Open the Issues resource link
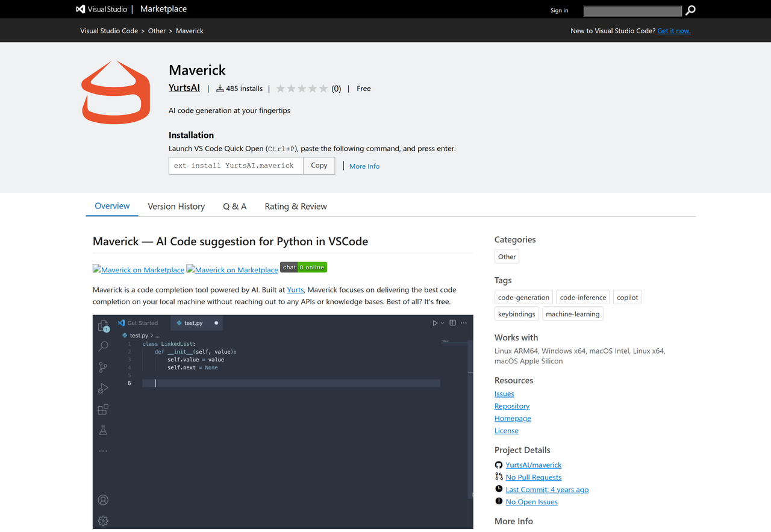The height and width of the screenshot is (532, 771). pos(504,393)
